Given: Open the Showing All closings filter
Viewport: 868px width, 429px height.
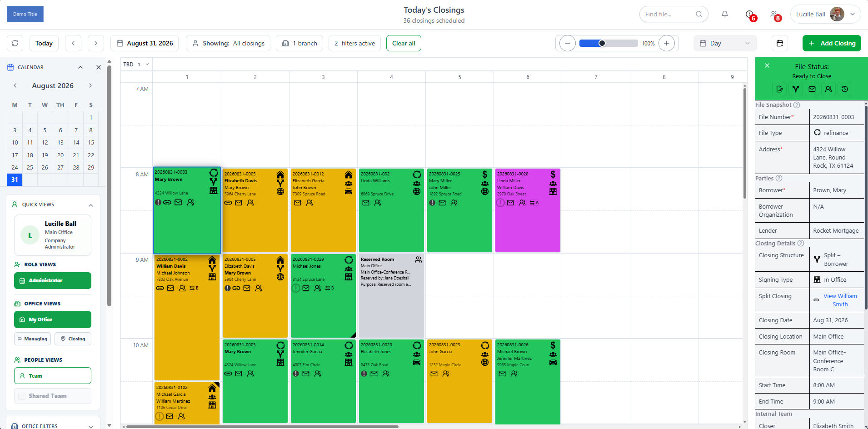Looking at the screenshot, I should click(228, 43).
